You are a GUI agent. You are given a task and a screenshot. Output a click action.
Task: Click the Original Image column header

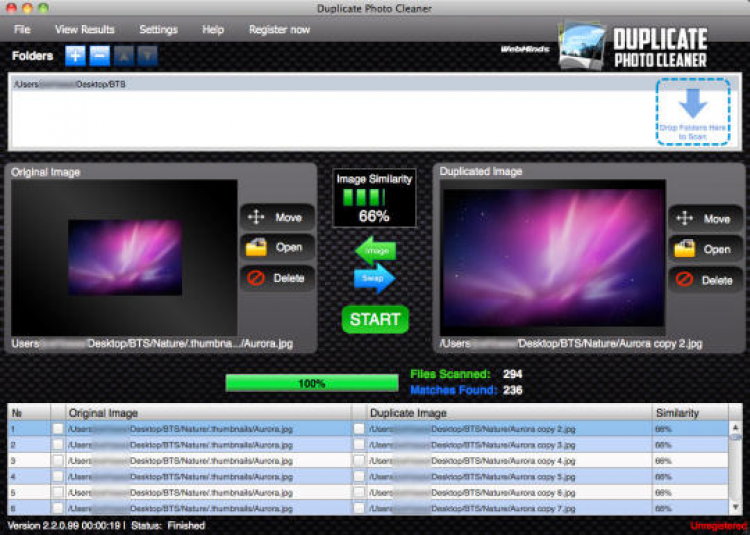208,413
